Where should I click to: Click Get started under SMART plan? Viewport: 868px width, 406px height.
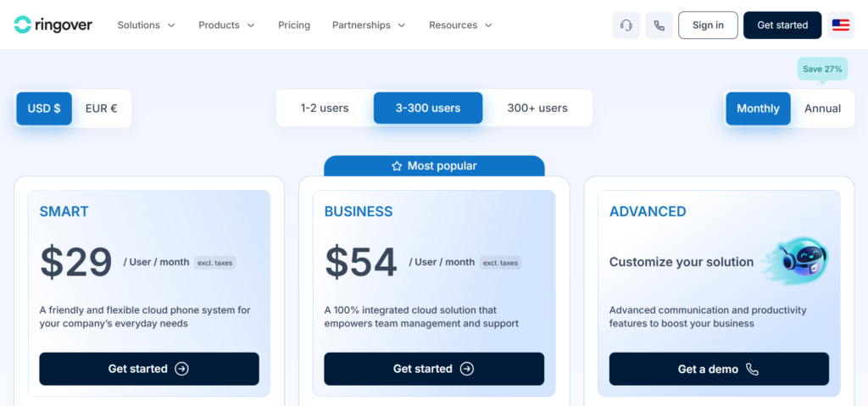pyautogui.click(x=149, y=369)
